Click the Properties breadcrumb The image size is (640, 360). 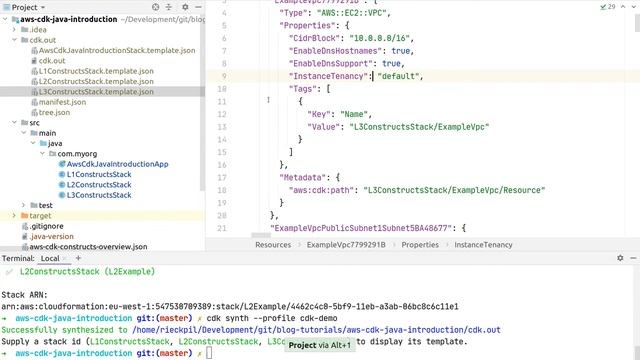(x=420, y=245)
